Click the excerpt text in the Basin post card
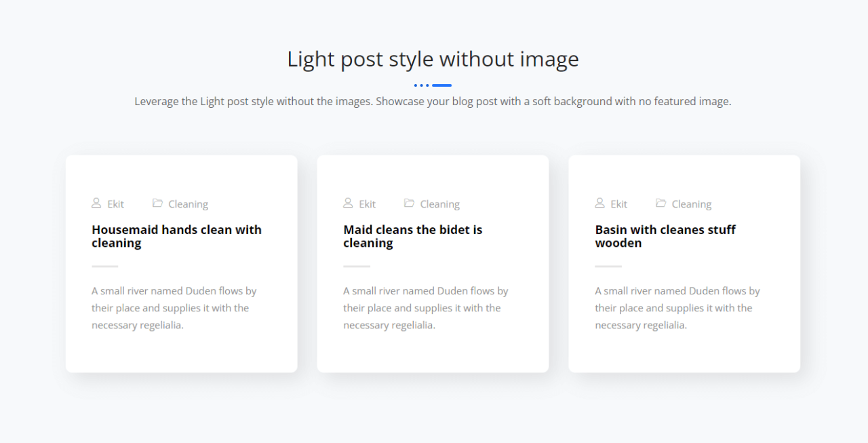Screen dimensions: 868x443 677,308
